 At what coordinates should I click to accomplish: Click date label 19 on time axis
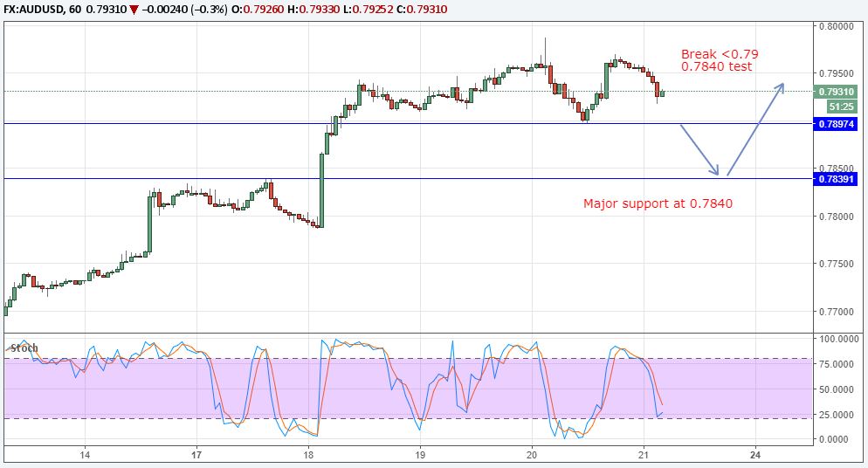pyautogui.click(x=420, y=455)
